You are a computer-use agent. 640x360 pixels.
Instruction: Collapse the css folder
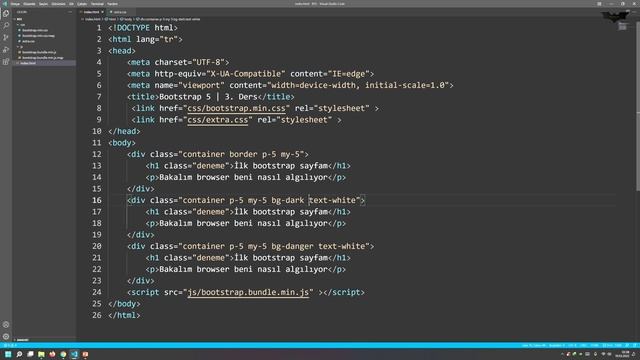coord(22,24)
